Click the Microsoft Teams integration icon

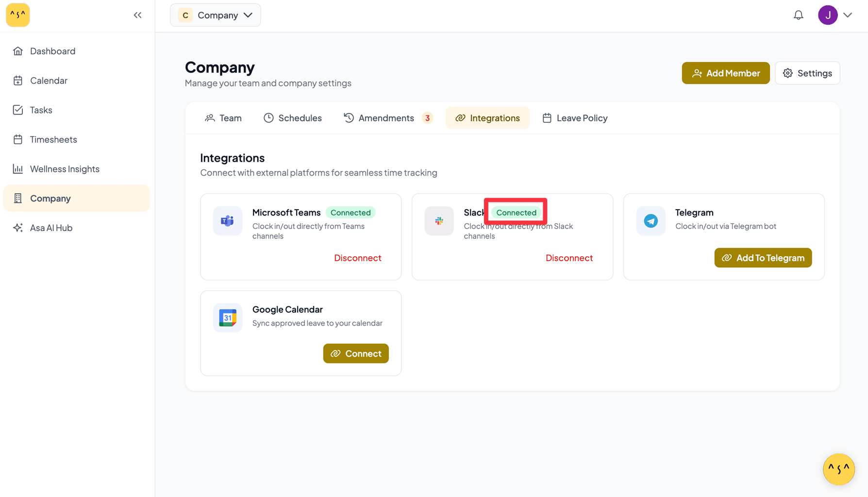228,221
